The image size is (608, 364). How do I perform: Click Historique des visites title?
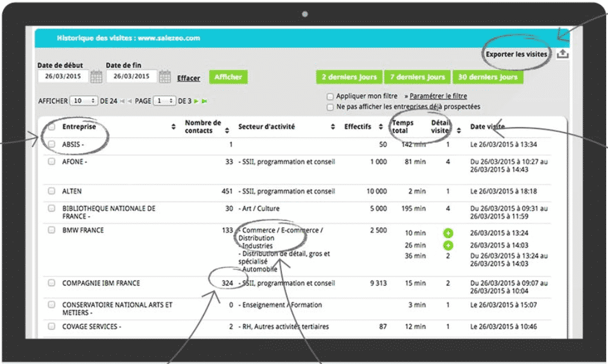[x=128, y=38]
